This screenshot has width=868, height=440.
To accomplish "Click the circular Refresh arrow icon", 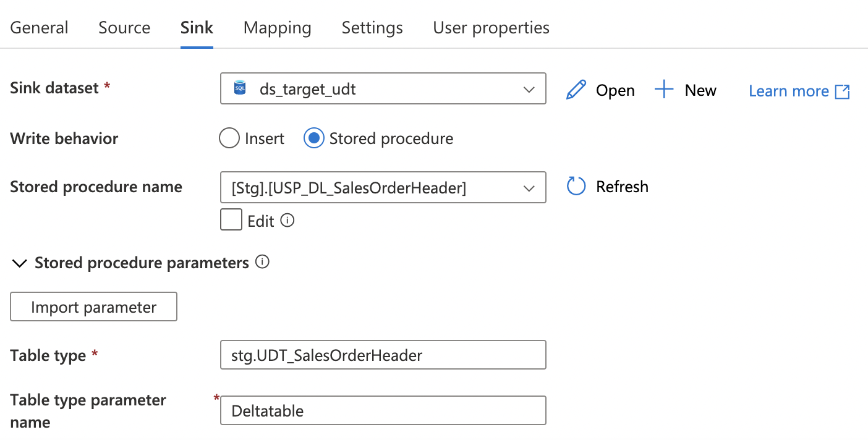I will point(576,187).
